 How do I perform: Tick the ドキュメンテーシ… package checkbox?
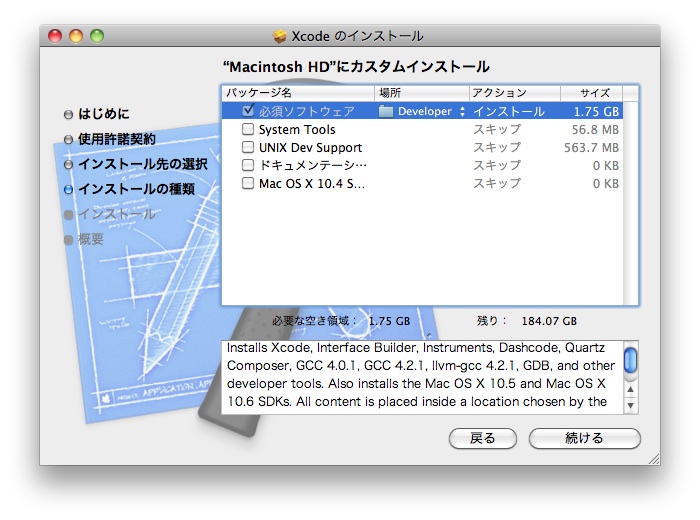[x=248, y=165]
